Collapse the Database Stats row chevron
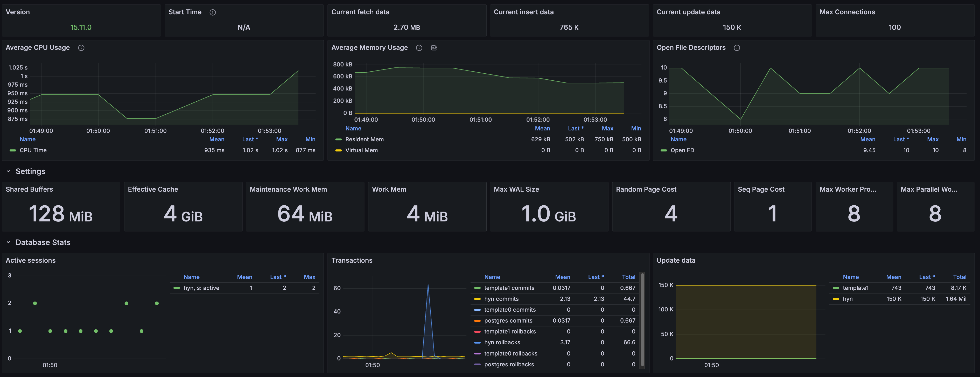This screenshot has height=377, width=980. (8, 242)
